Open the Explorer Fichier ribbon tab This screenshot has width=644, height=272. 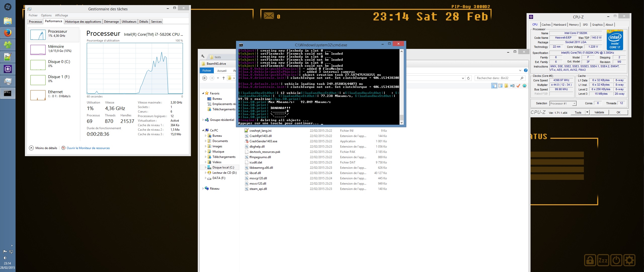click(207, 71)
